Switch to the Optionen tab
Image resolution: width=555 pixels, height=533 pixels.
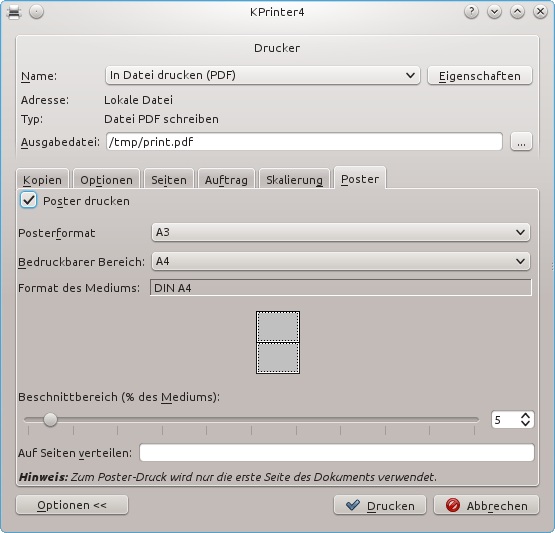point(107,179)
